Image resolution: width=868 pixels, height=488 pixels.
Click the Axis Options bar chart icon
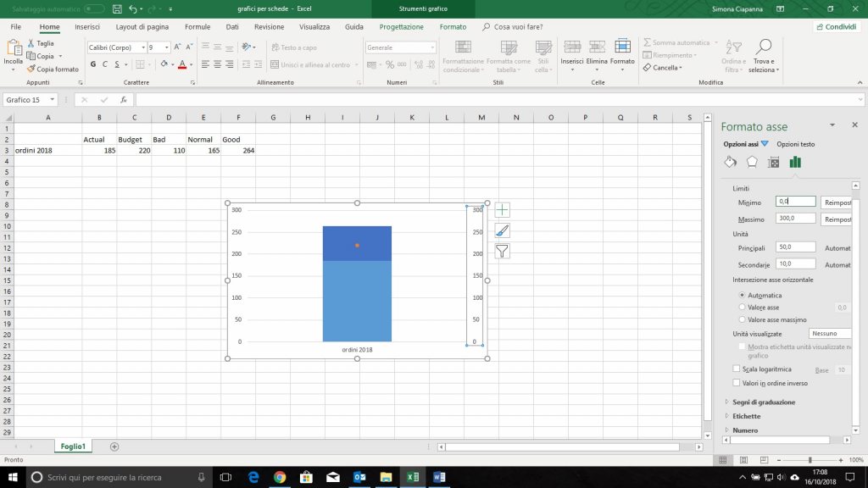click(794, 162)
